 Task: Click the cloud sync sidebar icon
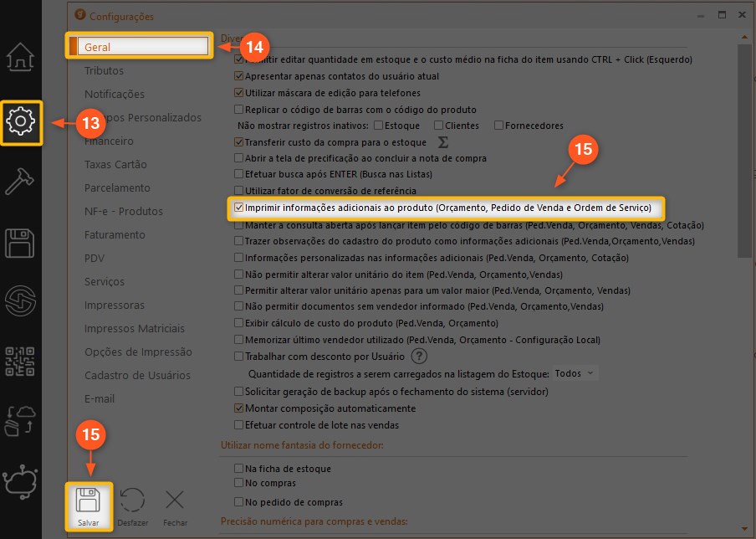click(x=20, y=418)
